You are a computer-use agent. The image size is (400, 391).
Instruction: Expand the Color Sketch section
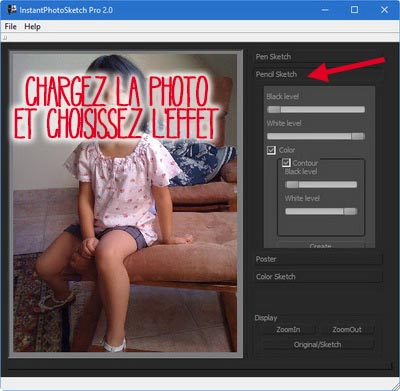318,277
